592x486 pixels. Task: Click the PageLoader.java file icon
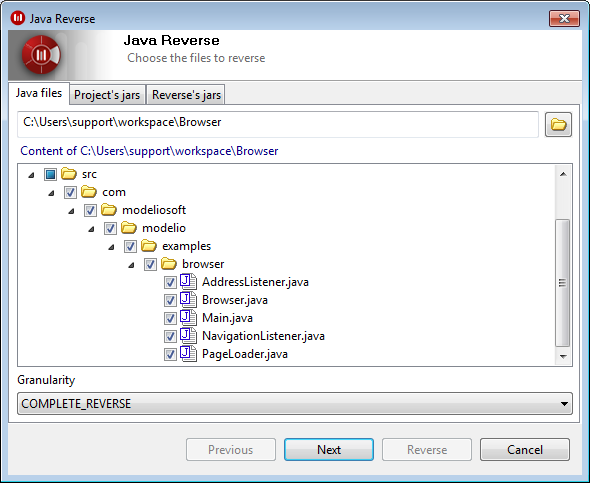pyautogui.click(x=188, y=354)
